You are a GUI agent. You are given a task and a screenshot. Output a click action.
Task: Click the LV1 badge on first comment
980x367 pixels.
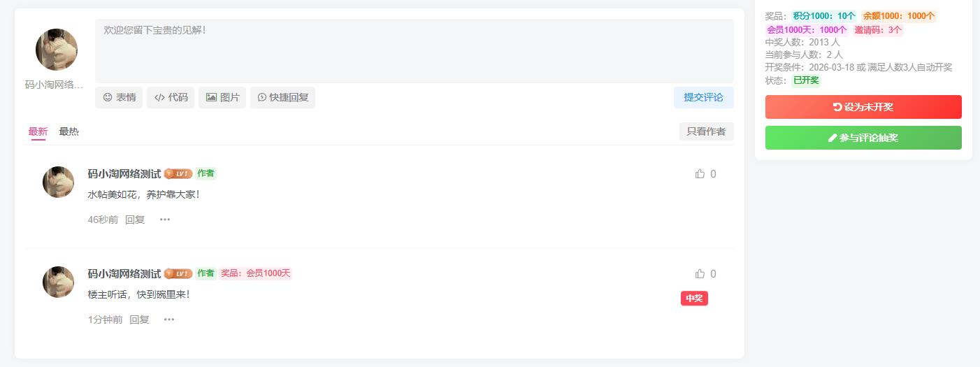[x=178, y=174]
